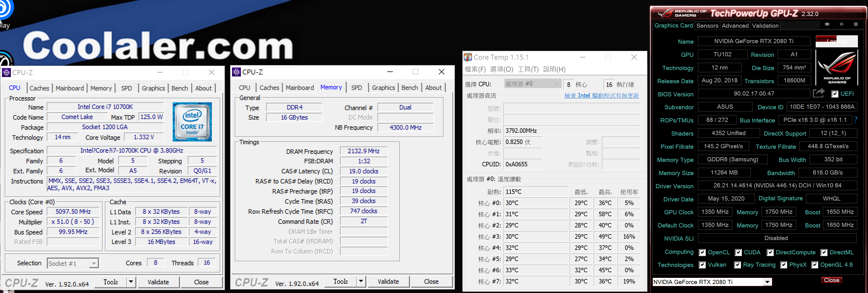Screen dimensions: 868x293
Task: Open the GPU-Z hamburger menu
Action: [855, 24]
